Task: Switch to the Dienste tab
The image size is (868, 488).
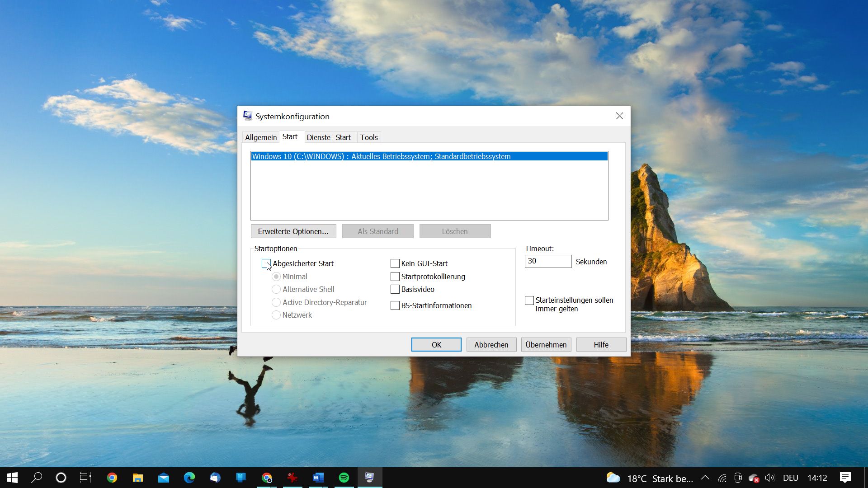Action: (318, 137)
